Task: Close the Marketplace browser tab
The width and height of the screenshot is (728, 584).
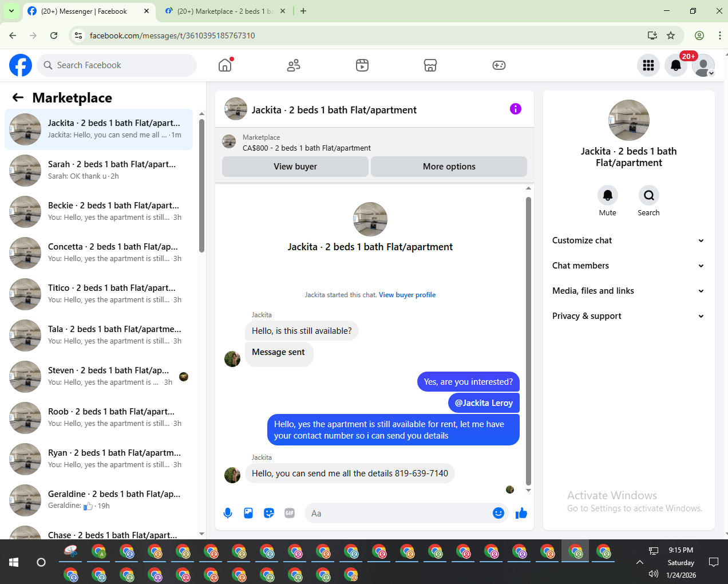Action: (x=283, y=11)
